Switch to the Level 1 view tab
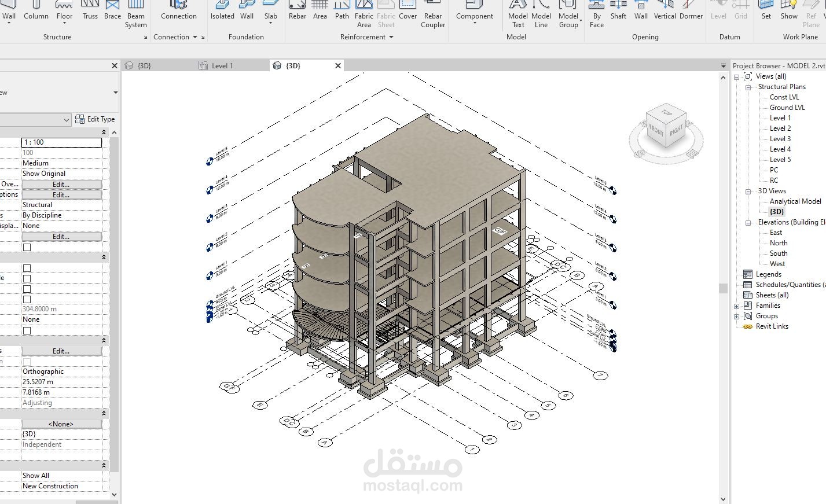This screenshot has height=504, width=826. [222, 65]
